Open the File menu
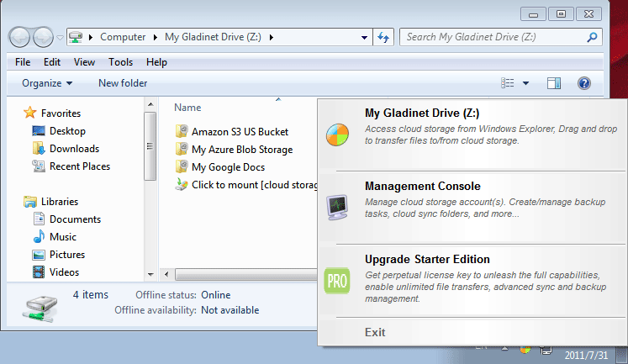Image resolution: width=628 pixels, height=364 pixels. tap(23, 62)
